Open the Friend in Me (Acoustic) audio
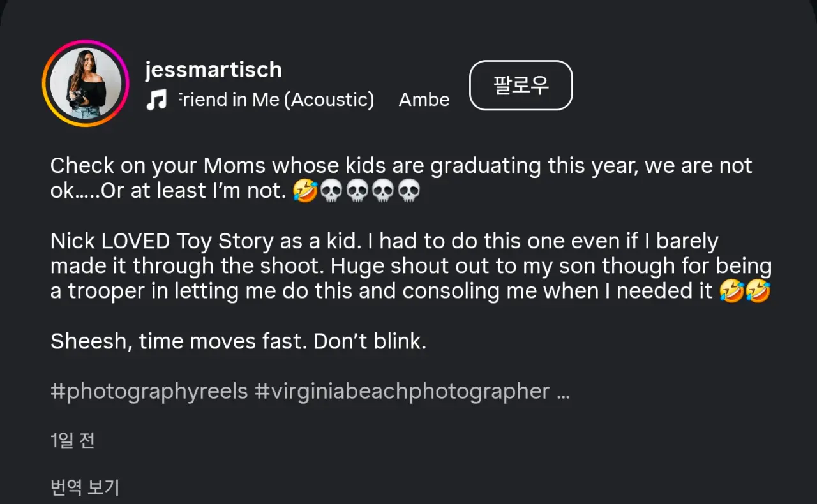 point(275,100)
